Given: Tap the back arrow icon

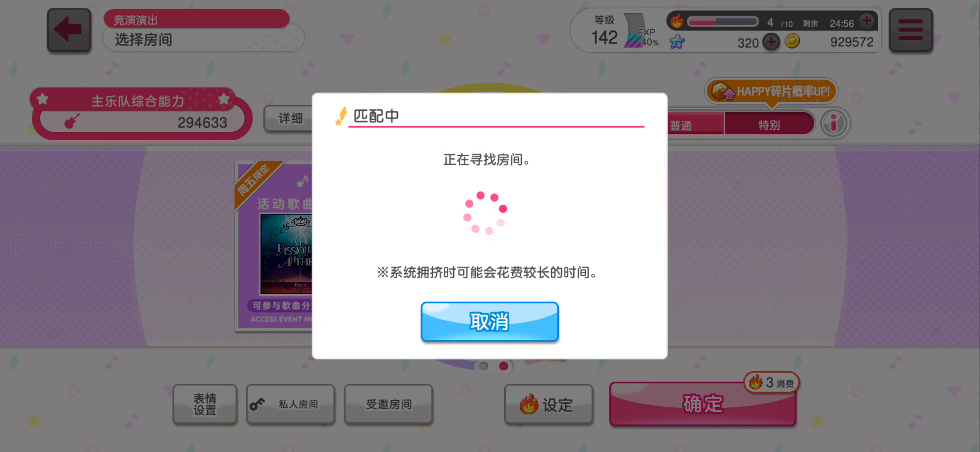Looking at the screenshot, I should [69, 30].
